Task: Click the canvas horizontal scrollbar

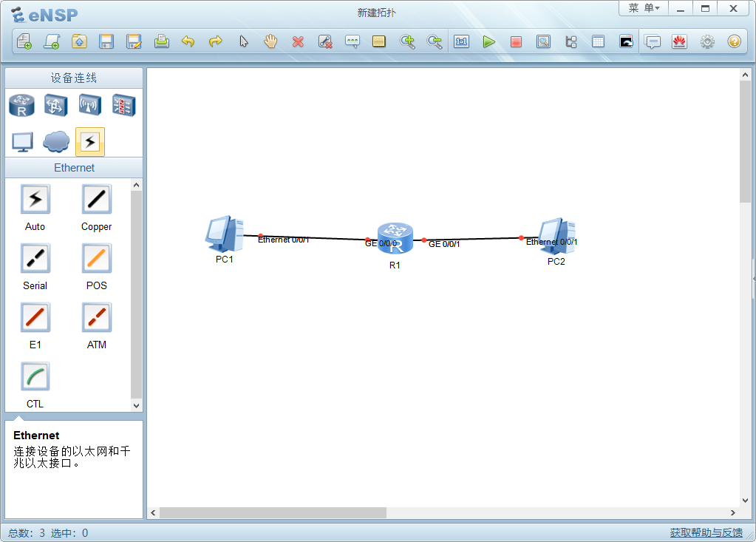Action: pyautogui.click(x=273, y=512)
